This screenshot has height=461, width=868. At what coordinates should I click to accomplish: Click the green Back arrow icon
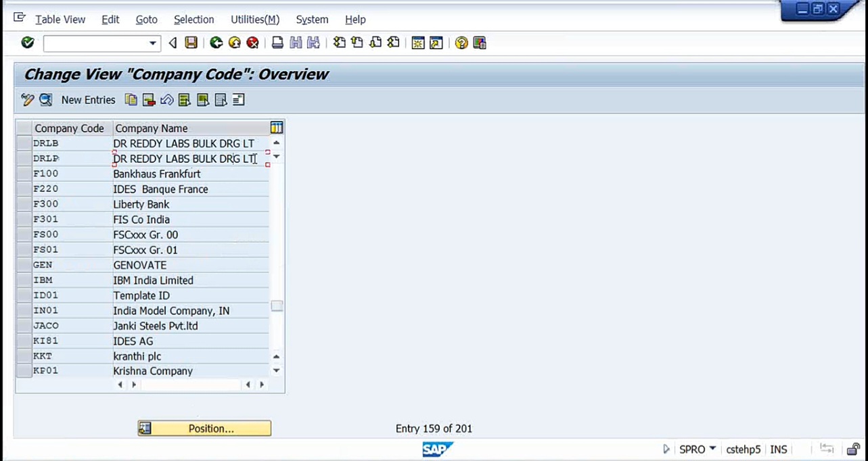(216, 43)
